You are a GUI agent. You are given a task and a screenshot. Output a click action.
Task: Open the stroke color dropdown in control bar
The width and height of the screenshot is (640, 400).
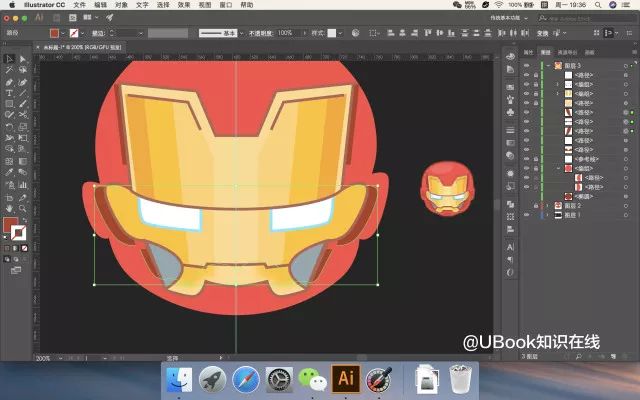tap(82, 33)
